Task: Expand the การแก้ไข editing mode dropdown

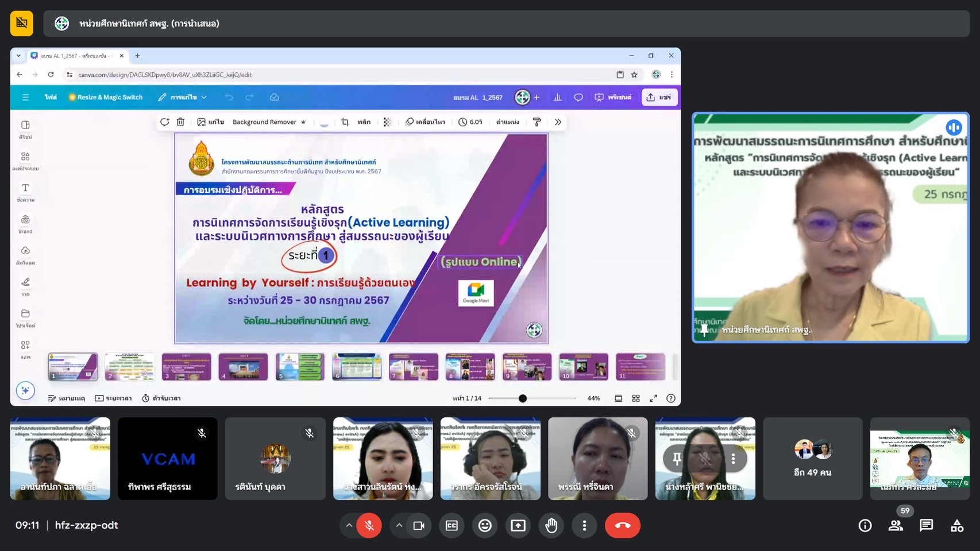Action: (x=183, y=98)
